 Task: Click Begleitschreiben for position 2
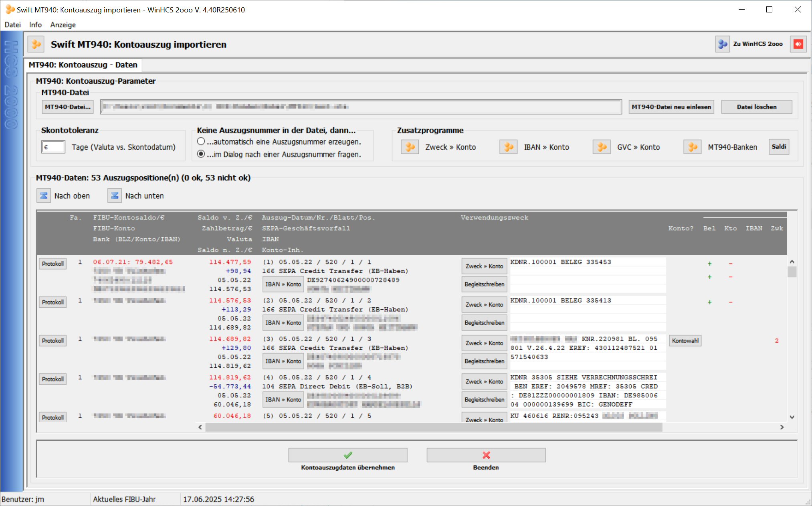pyautogui.click(x=484, y=323)
